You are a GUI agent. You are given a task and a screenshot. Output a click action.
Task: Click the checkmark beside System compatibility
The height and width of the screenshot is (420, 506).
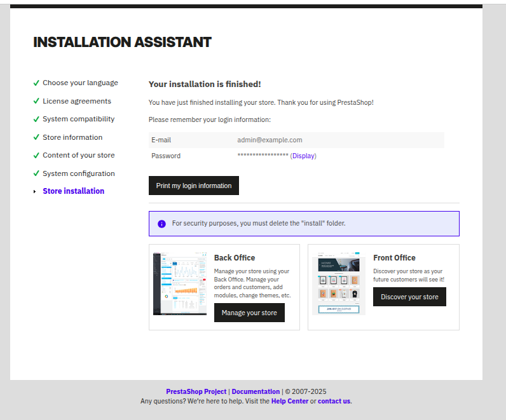(x=36, y=119)
